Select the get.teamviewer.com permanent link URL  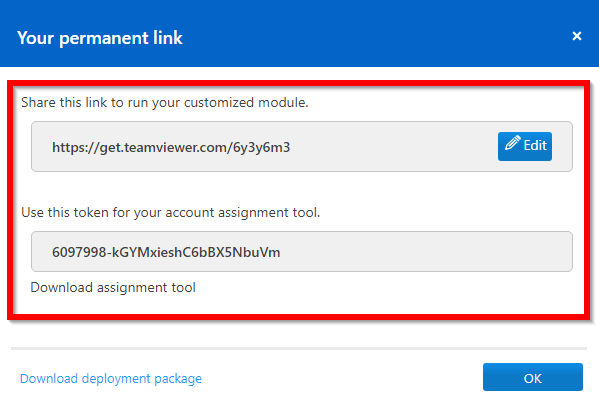coord(171,147)
